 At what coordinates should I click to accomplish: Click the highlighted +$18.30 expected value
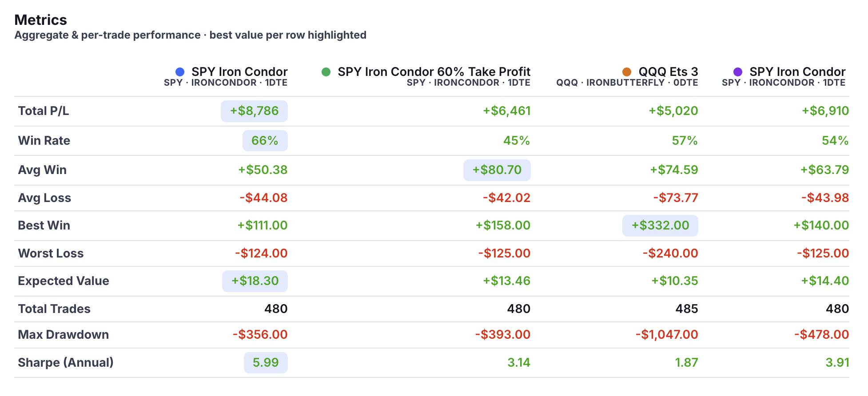pyautogui.click(x=255, y=281)
